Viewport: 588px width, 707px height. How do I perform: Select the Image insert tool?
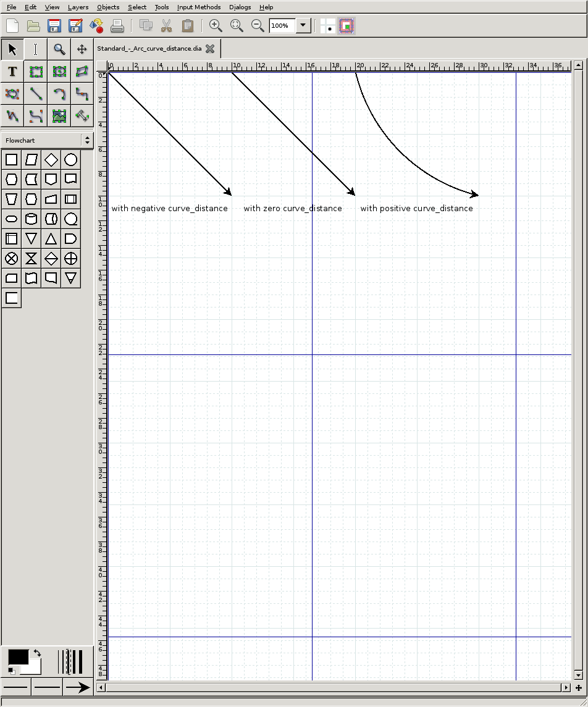tap(59, 116)
